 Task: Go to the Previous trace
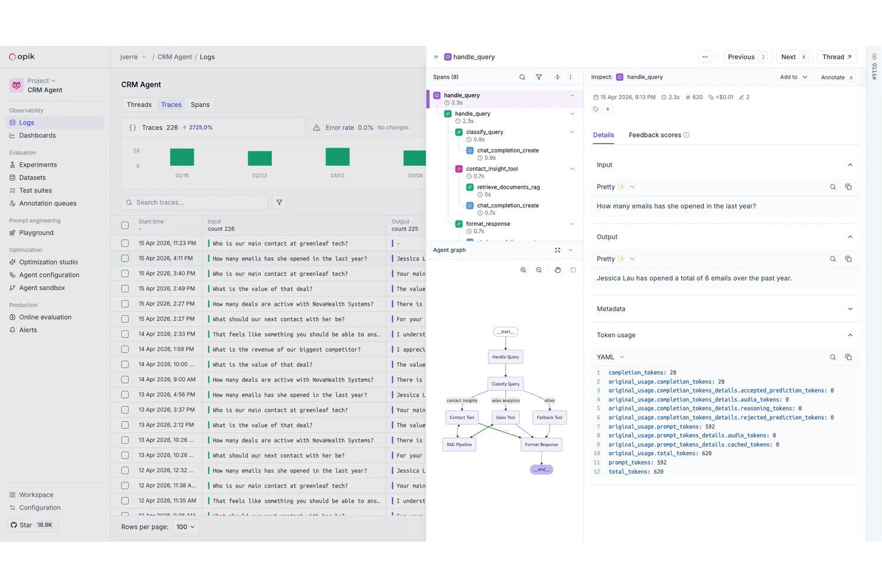[x=747, y=57]
